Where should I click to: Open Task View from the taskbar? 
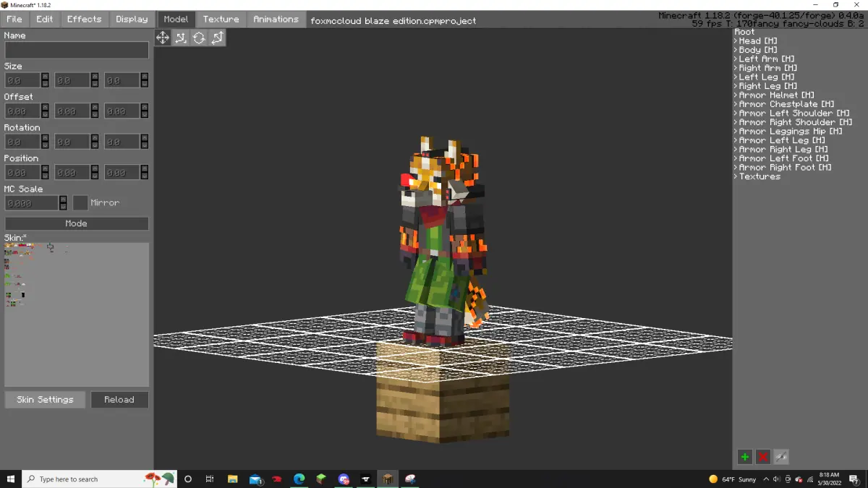(210, 479)
